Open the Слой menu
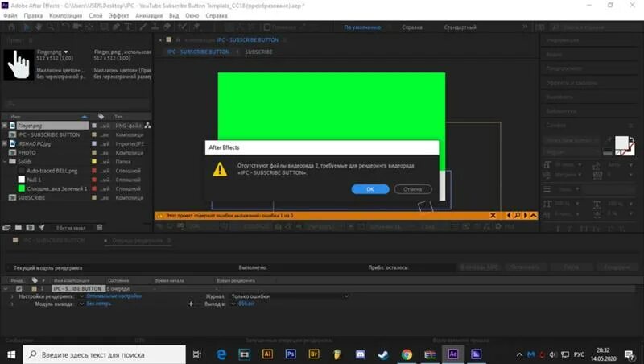Viewport: 644px width, 364px height. [95, 15]
